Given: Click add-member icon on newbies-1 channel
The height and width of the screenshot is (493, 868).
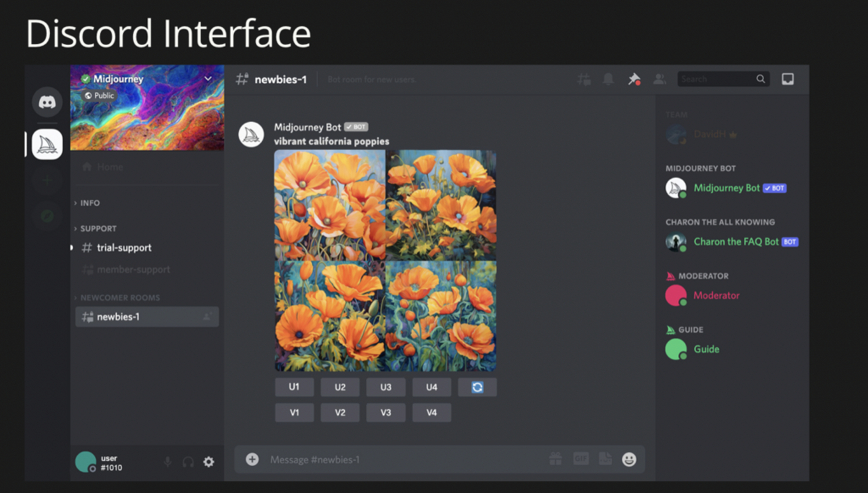Looking at the screenshot, I should (207, 317).
